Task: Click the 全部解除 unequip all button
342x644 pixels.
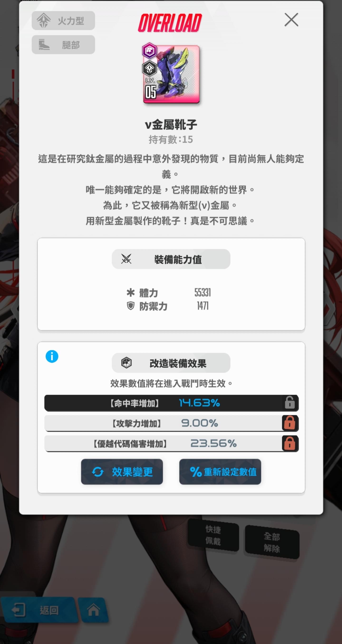Action: (272, 542)
